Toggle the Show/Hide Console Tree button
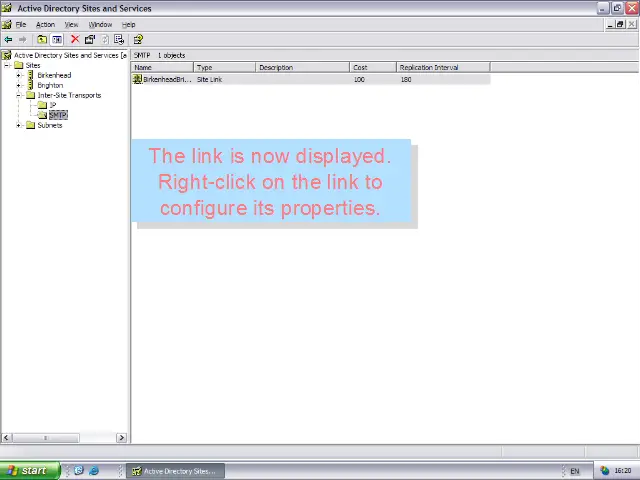Screen dimensions: 640x480 (x=57, y=40)
